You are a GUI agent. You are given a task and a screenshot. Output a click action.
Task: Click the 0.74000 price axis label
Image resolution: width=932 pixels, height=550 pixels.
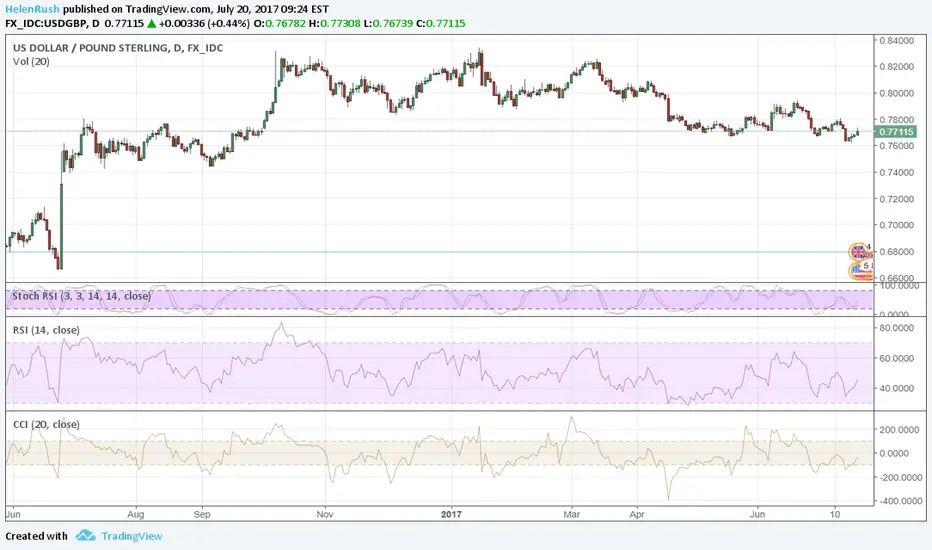[896, 172]
